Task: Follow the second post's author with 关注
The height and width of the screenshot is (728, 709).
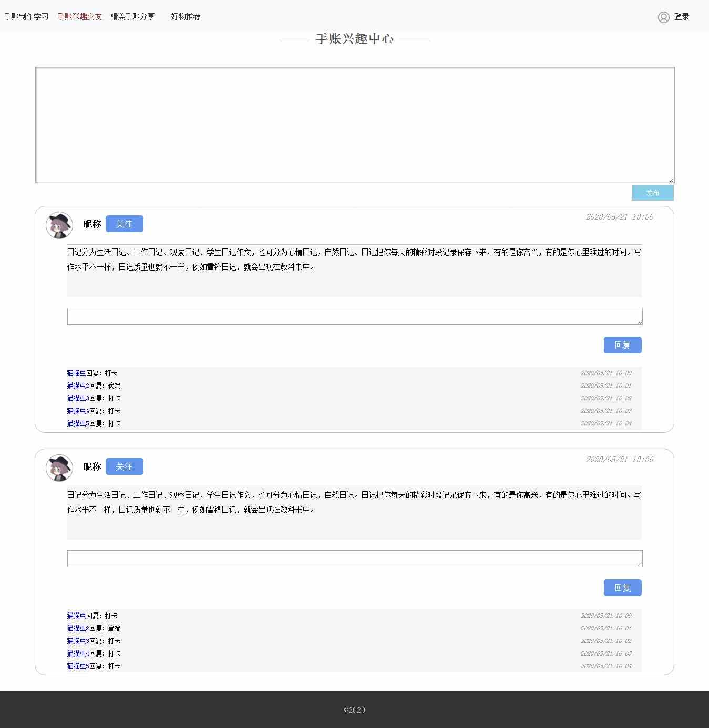Action: pos(124,466)
